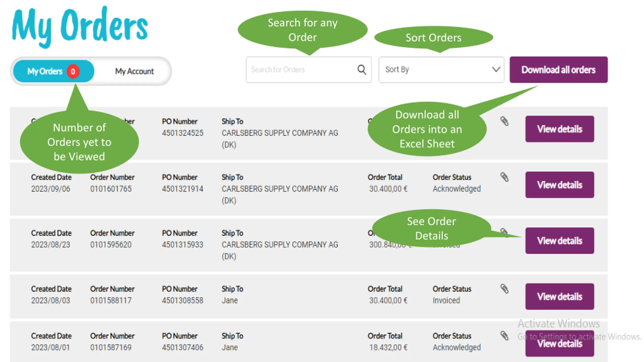The height and width of the screenshot is (362, 644).
Task: Select the 18.432,00 € order total
Action: tap(388, 347)
